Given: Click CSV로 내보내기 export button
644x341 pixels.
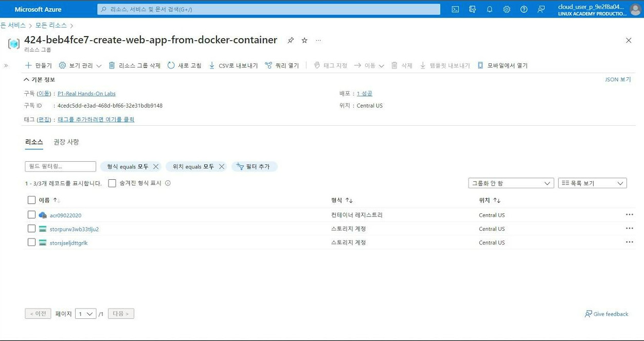Looking at the screenshot, I should pos(233,65).
